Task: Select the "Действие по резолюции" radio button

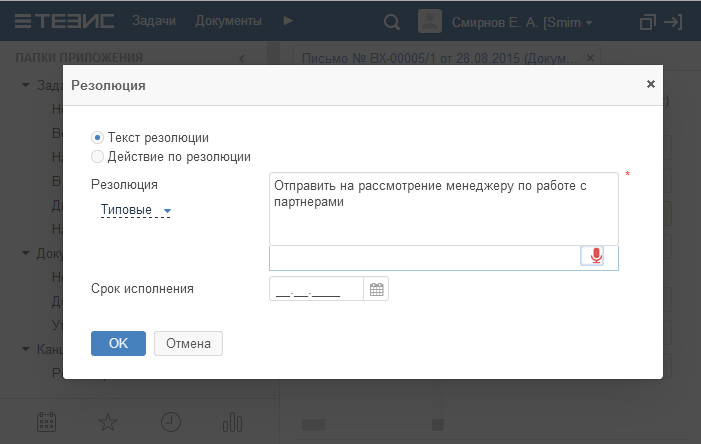Action: click(97, 156)
